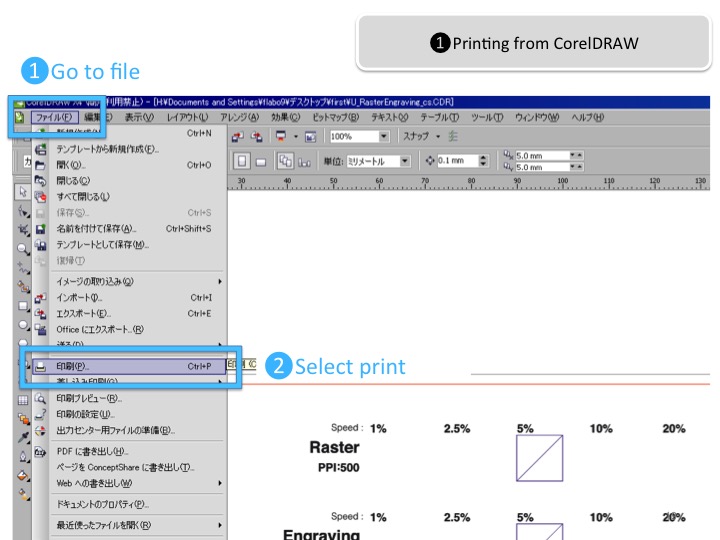
Task: Choose すべて閉じる(L) entry
Action: point(129,197)
